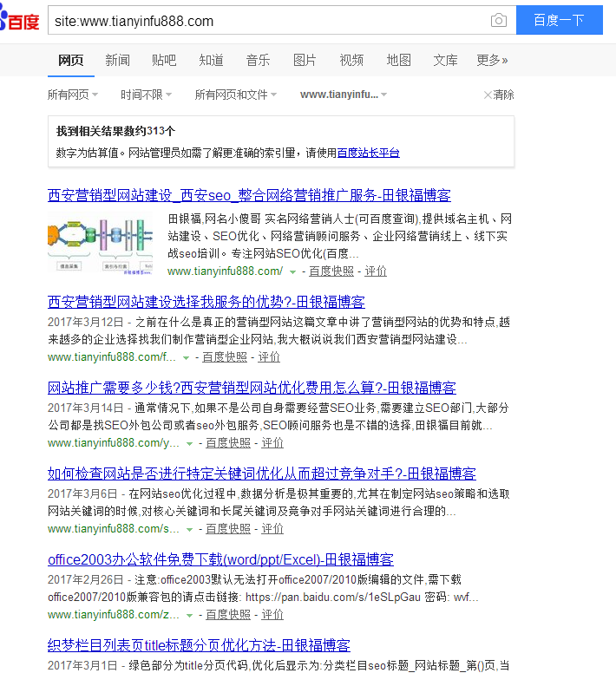The image size is (616, 673).
Task: Open the 音乐 tab
Action: pos(258,60)
